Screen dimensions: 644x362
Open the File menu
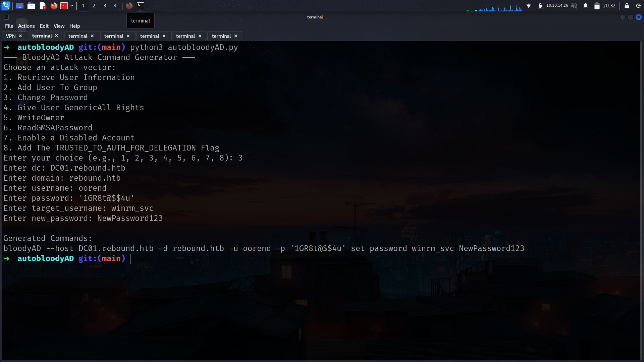tap(9, 26)
